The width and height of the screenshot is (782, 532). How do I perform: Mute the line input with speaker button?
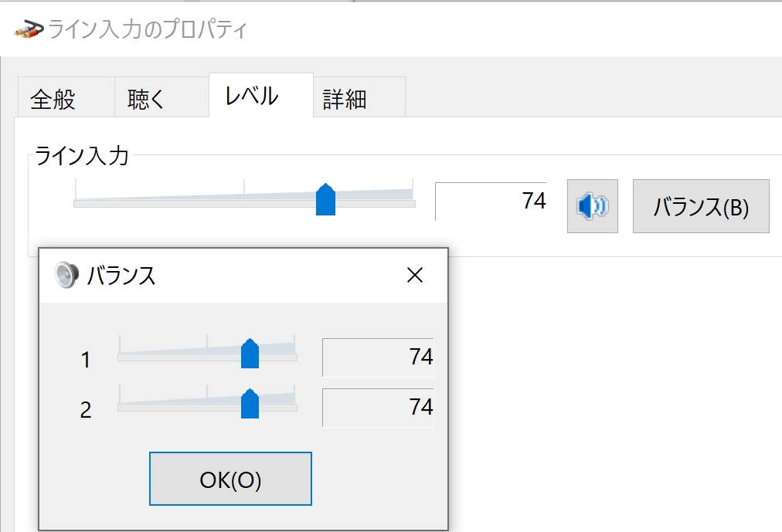tap(592, 206)
